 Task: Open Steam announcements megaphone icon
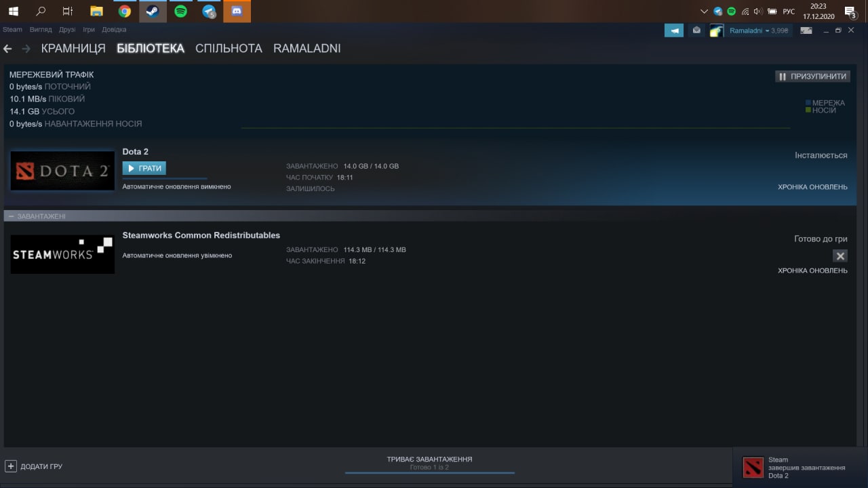pyautogui.click(x=673, y=30)
